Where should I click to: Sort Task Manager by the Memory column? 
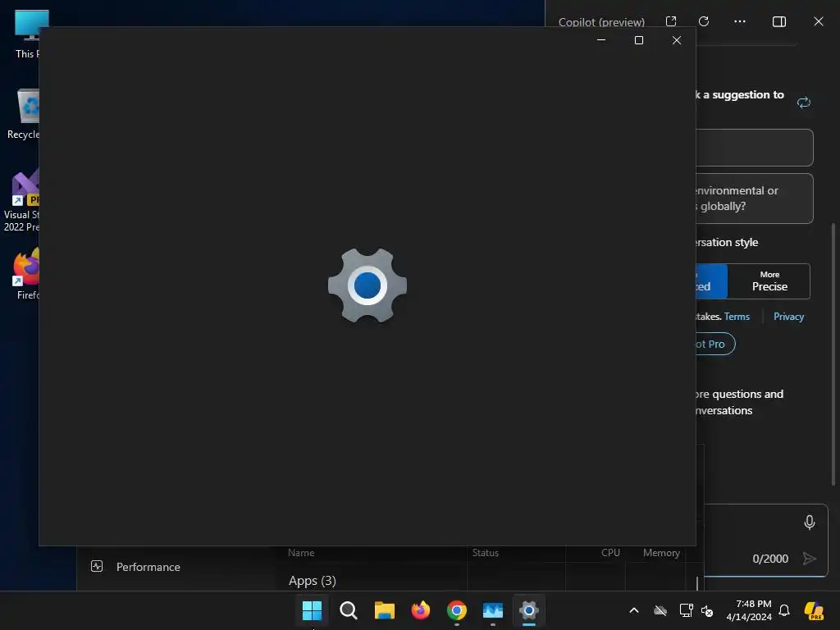[x=661, y=553]
